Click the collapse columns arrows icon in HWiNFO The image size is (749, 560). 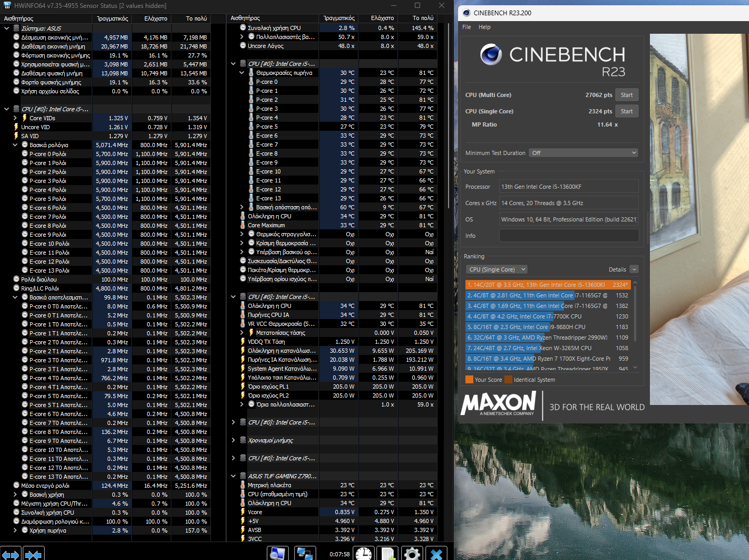[33, 554]
